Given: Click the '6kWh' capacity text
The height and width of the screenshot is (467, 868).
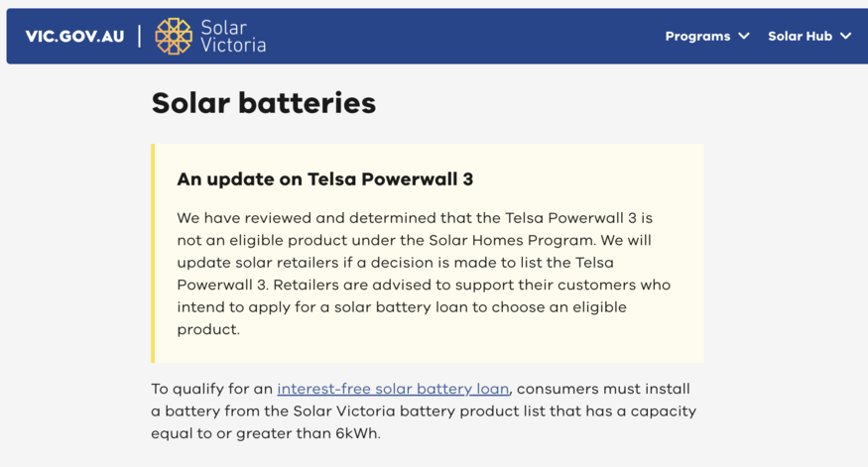Looking at the screenshot, I should click(x=356, y=433).
